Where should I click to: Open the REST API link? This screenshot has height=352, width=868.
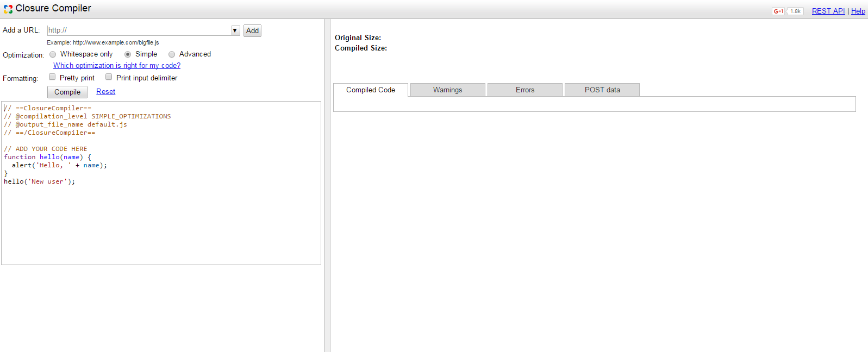point(828,11)
